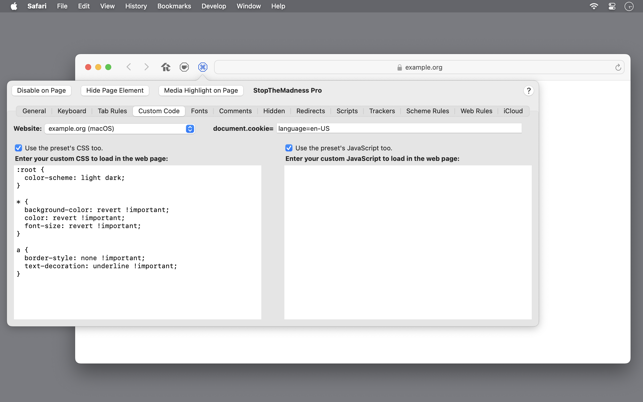Click the Wi-Fi status icon in menu bar
Image resolution: width=643 pixels, height=402 pixels.
click(x=594, y=6)
